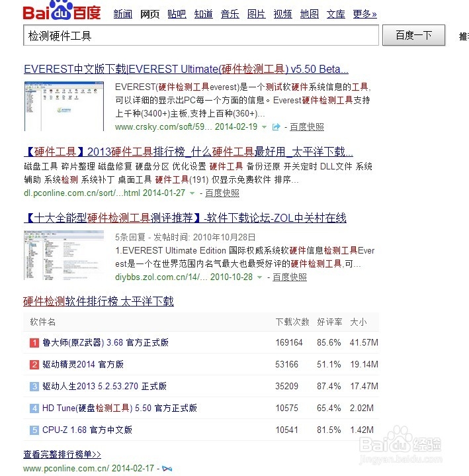Open CPU-Z 1.68 官方中文版 entry

tap(87, 430)
